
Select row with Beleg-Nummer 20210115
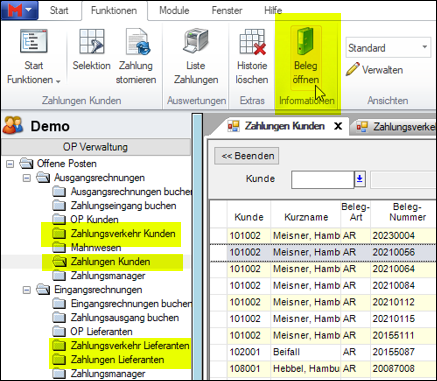pyautogui.click(x=323, y=319)
